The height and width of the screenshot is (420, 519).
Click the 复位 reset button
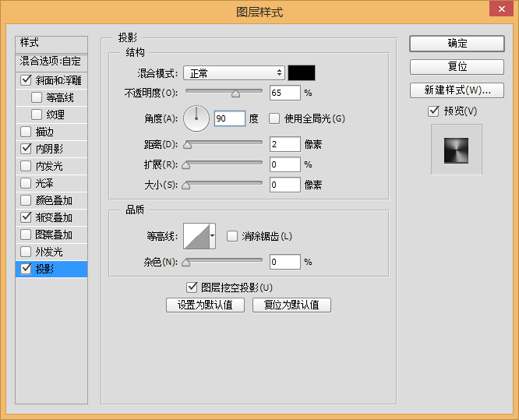point(457,67)
